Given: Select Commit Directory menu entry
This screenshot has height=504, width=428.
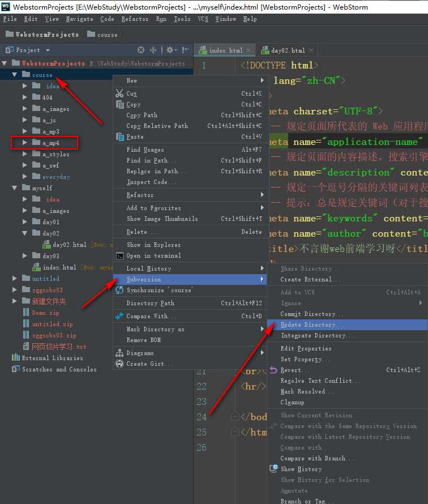Looking at the screenshot, I should coord(348,314).
